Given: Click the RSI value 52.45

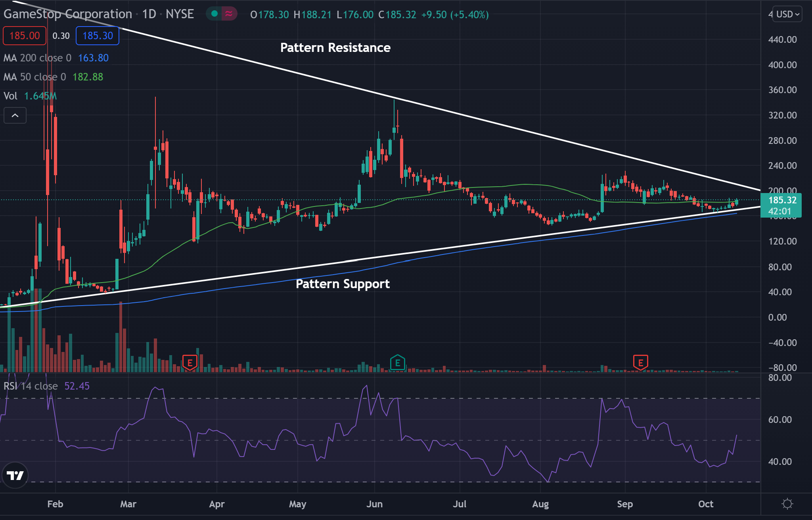Looking at the screenshot, I should click(x=77, y=386).
